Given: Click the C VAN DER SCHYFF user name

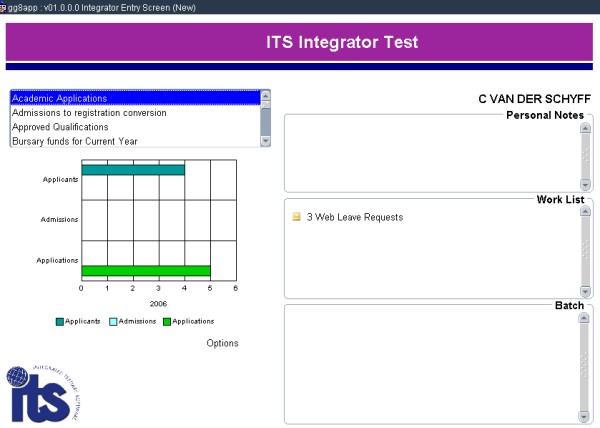Looking at the screenshot, I should (x=534, y=99).
